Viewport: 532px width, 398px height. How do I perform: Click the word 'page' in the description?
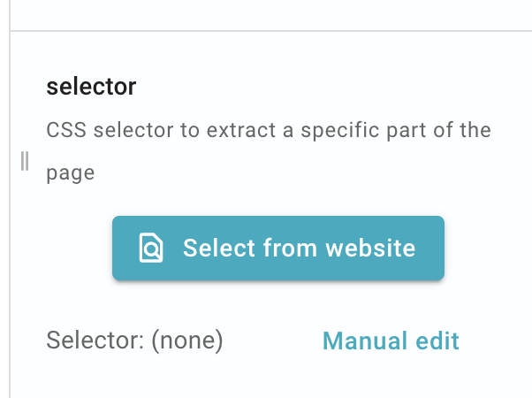coord(70,173)
